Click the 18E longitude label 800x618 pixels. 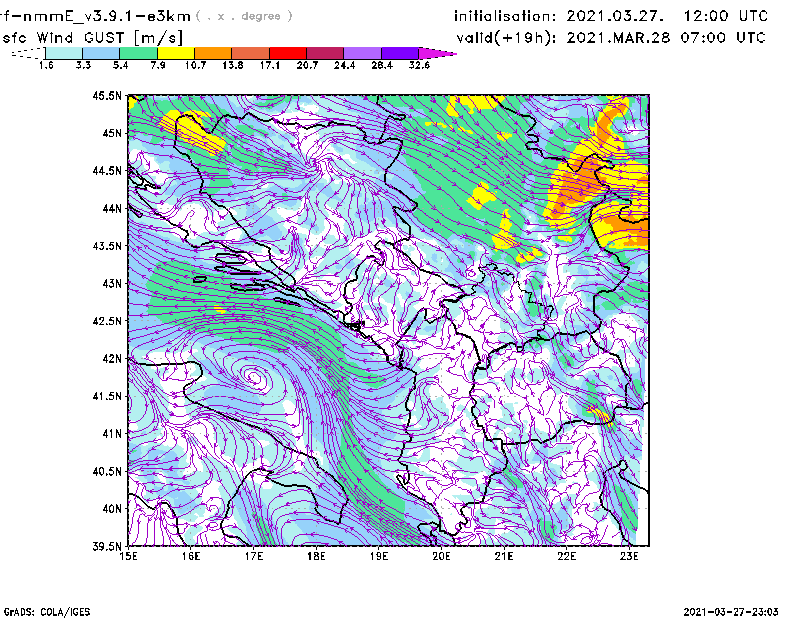click(316, 556)
